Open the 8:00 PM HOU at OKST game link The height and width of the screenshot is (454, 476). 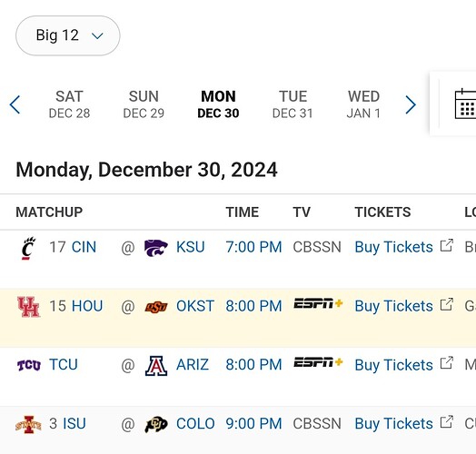click(253, 306)
